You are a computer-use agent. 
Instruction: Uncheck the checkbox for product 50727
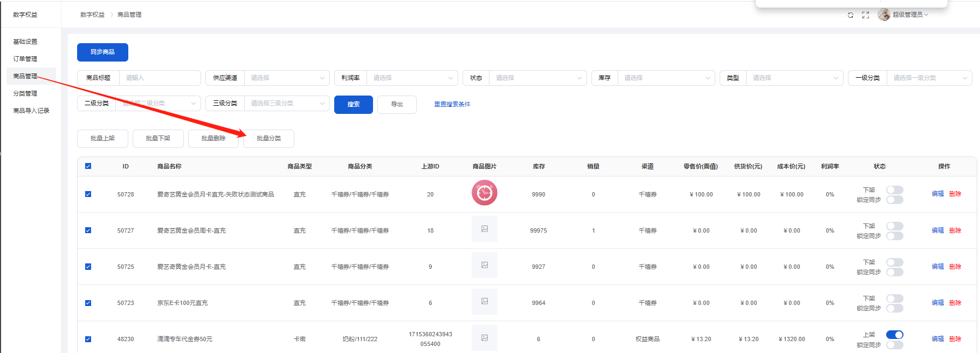click(x=88, y=230)
